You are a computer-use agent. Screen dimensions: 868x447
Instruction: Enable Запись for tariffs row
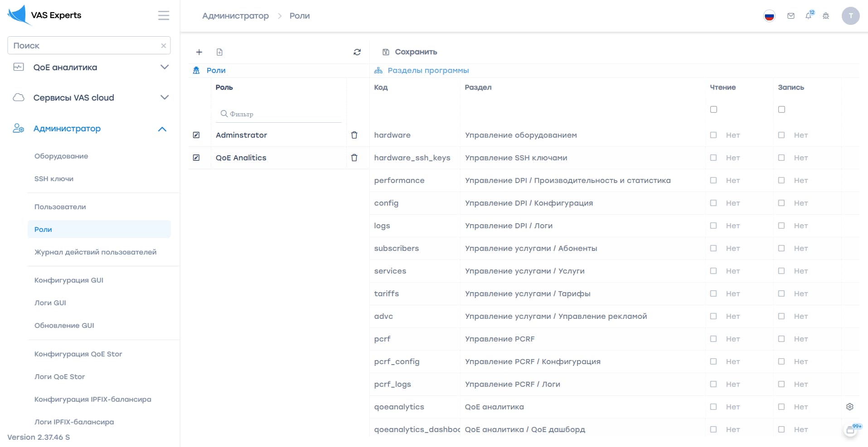(781, 293)
